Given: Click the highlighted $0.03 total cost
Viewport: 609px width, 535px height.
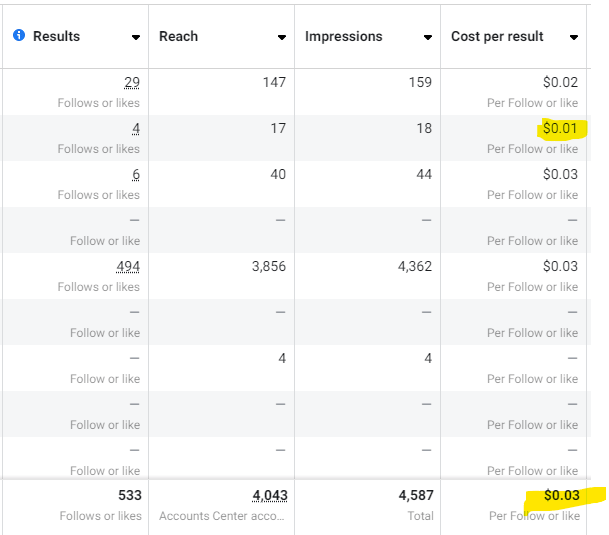Looking at the screenshot, I should pyautogui.click(x=560, y=495).
